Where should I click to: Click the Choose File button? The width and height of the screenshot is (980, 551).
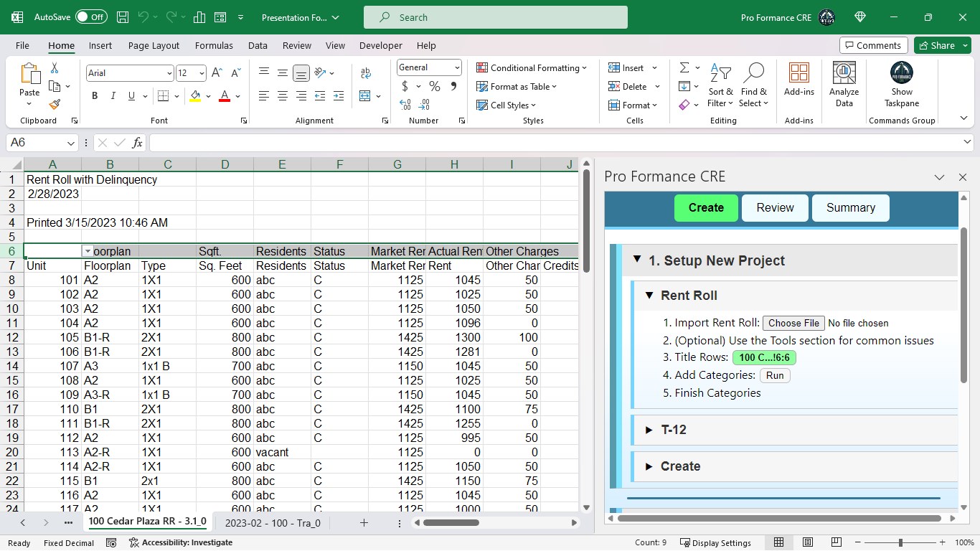pos(793,323)
